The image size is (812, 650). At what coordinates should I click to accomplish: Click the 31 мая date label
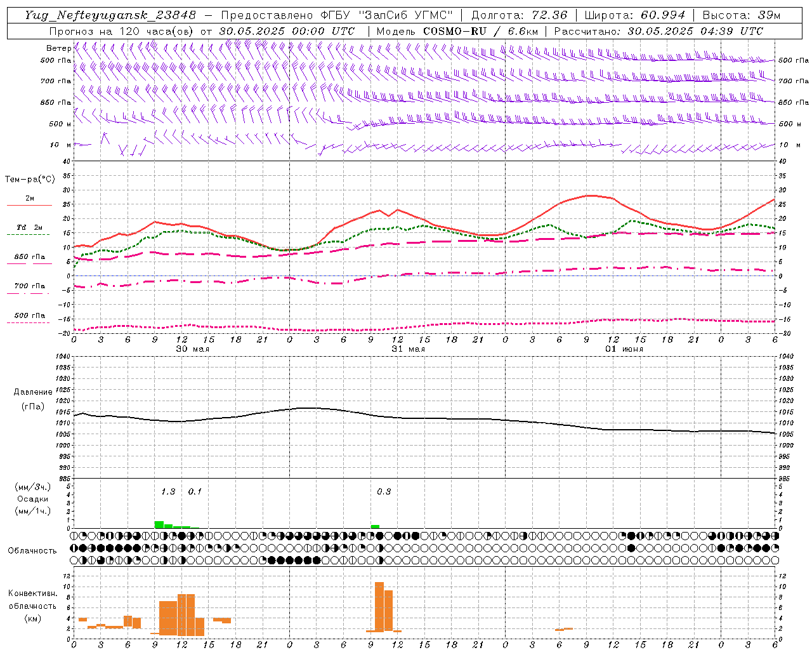(409, 349)
